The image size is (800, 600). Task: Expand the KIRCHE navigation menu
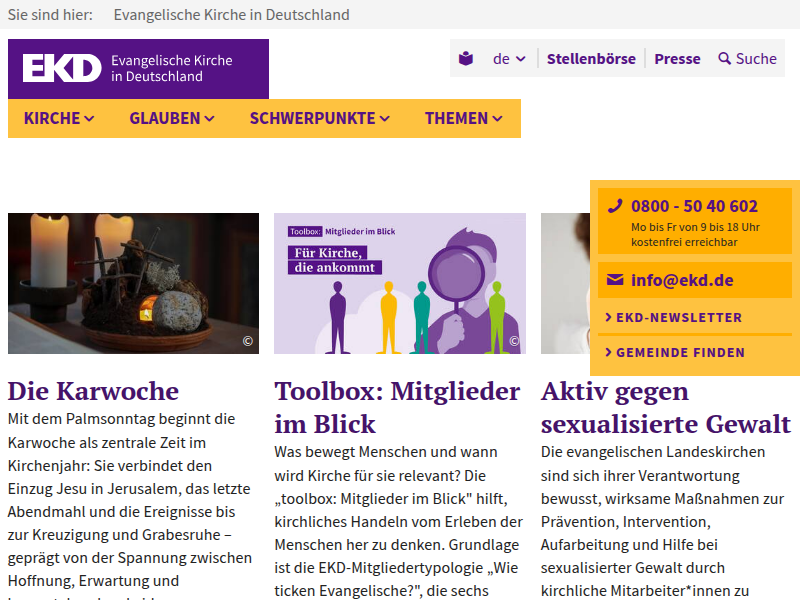point(59,118)
